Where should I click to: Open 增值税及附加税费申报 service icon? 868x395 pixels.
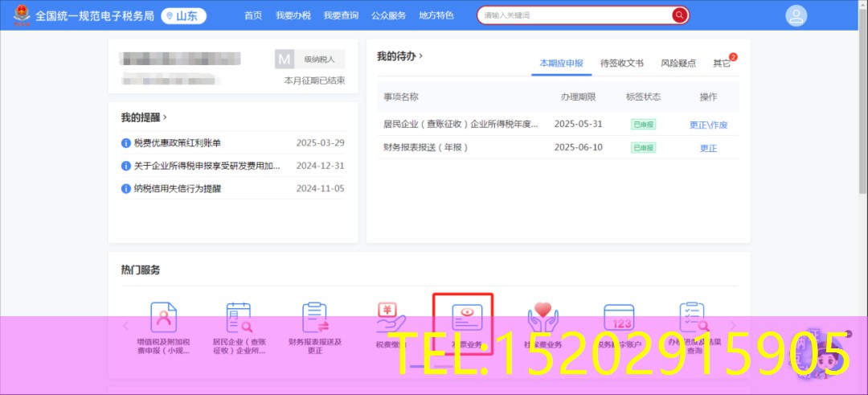[163, 318]
